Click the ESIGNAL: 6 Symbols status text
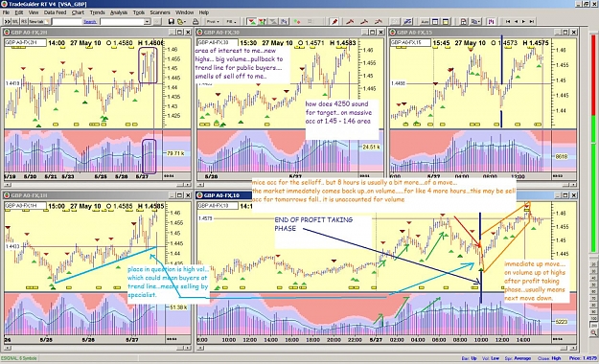This screenshot has width=599, height=364. click(19, 358)
